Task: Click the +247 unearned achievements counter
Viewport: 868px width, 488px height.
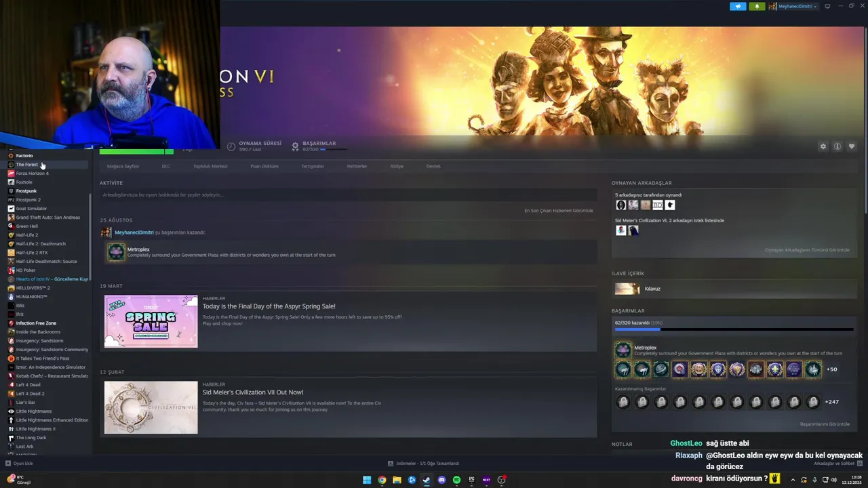Action: (x=832, y=402)
